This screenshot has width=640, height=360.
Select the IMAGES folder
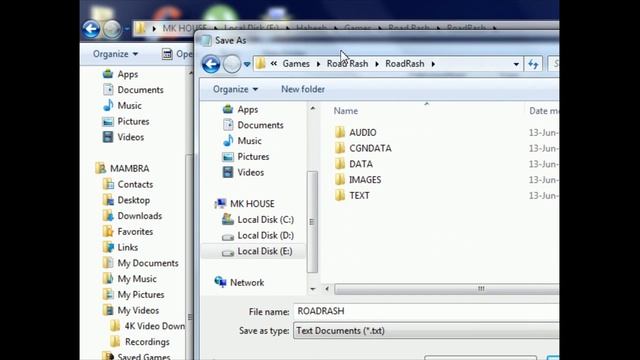pos(358,180)
